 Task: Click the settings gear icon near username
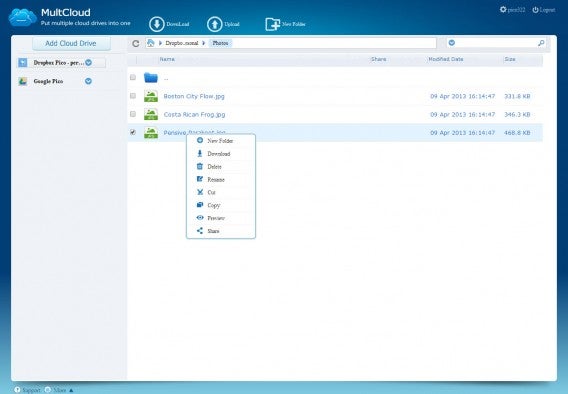coord(503,9)
